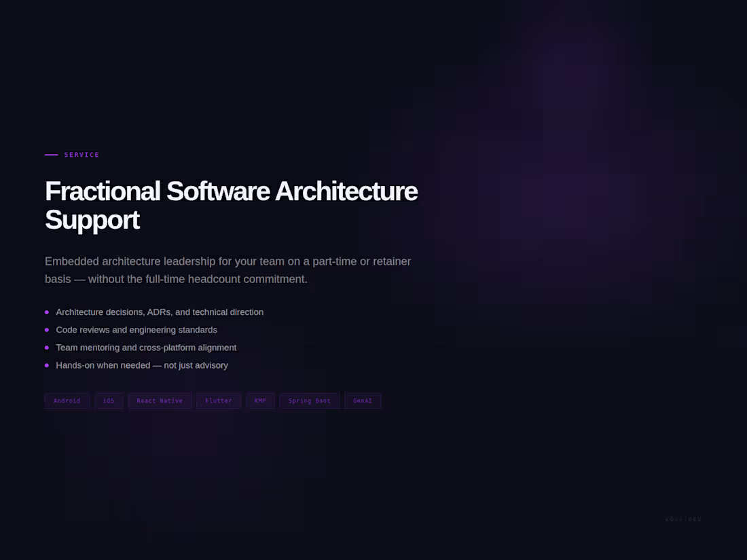Click the SERVICE section label

click(x=81, y=155)
